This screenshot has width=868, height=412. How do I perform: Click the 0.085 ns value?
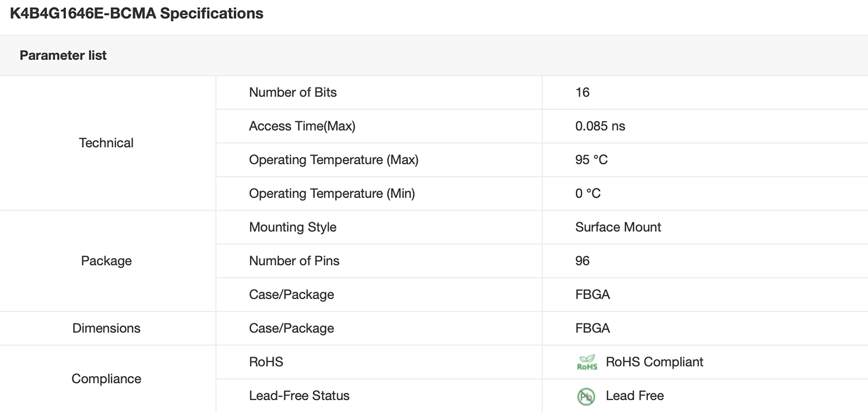click(x=600, y=126)
